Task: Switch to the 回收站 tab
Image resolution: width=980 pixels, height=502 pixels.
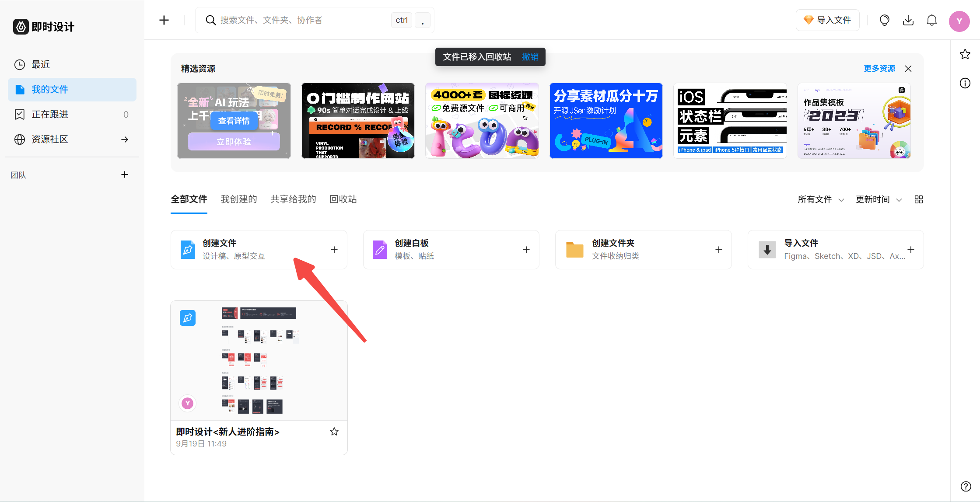Action: tap(343, 199)
